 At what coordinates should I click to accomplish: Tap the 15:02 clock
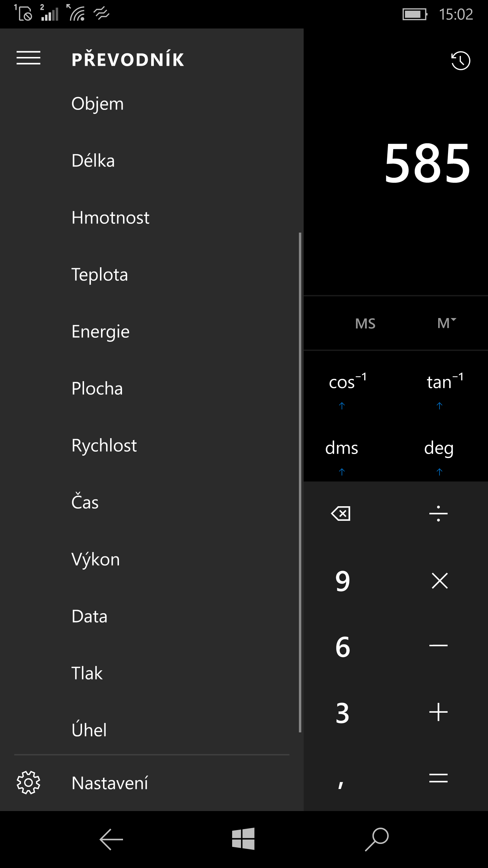pyautogui.click(x=456, y=14)
